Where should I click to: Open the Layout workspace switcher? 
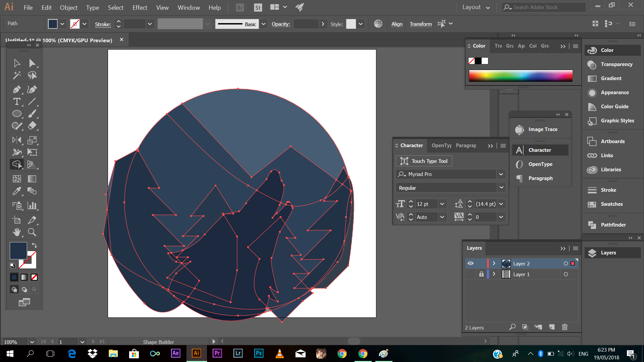click(476, 7)
